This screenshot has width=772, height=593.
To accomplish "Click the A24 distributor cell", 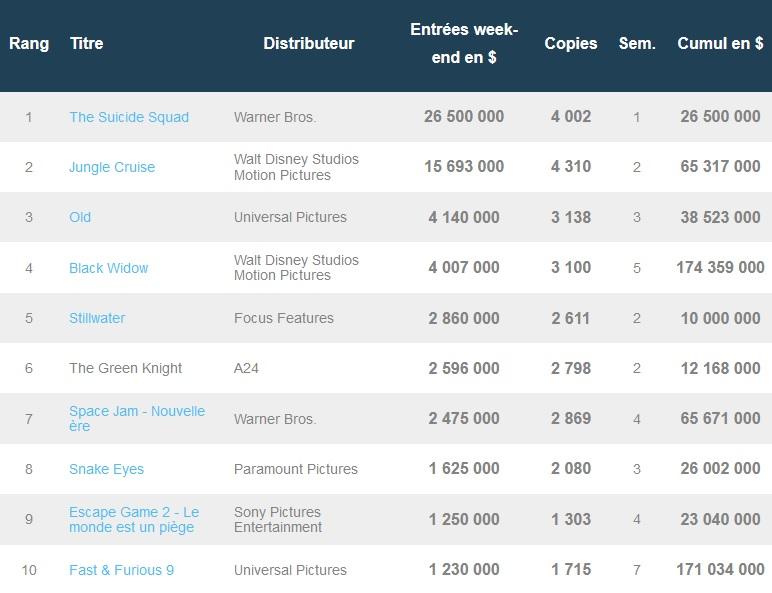I will [x=246, y=368].
